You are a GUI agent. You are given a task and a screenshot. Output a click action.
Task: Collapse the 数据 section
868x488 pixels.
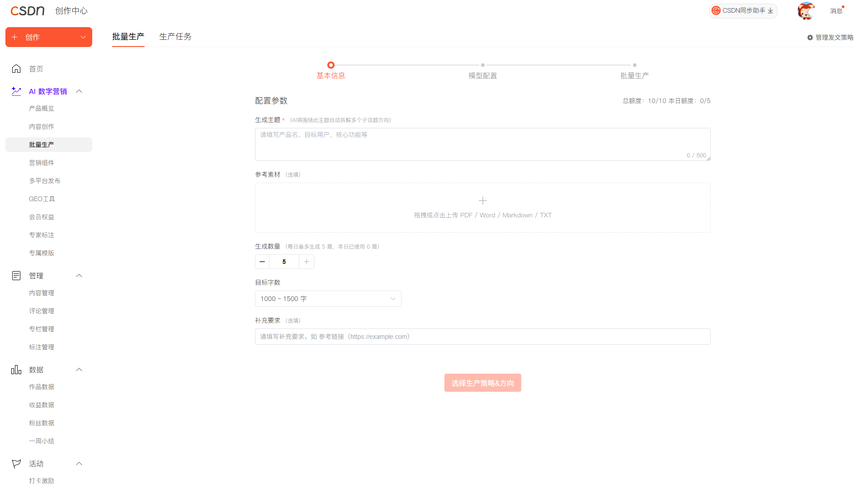(79, 370)
